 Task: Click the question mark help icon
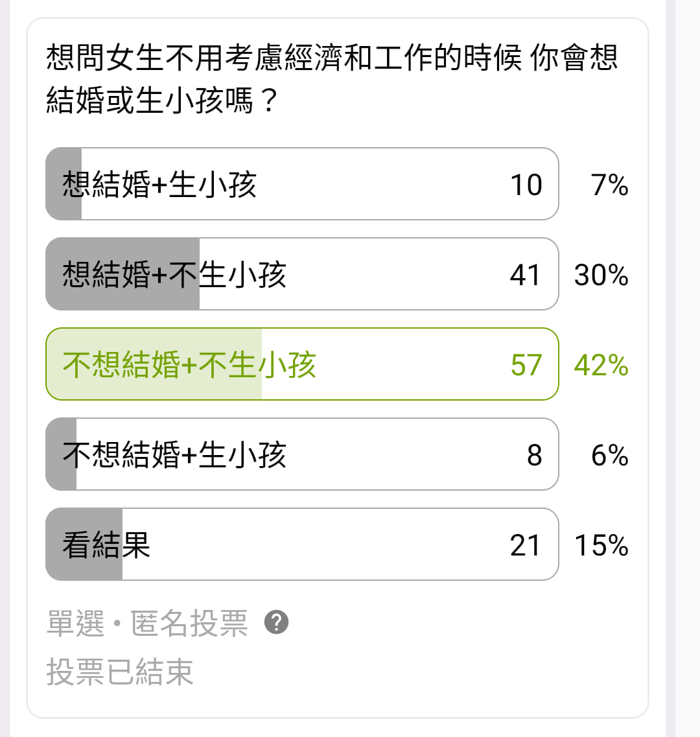pos(277,623)
